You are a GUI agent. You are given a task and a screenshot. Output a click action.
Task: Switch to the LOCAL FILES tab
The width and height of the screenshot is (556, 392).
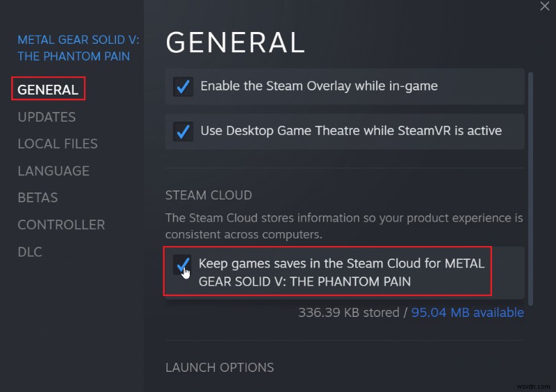(58, 144)
